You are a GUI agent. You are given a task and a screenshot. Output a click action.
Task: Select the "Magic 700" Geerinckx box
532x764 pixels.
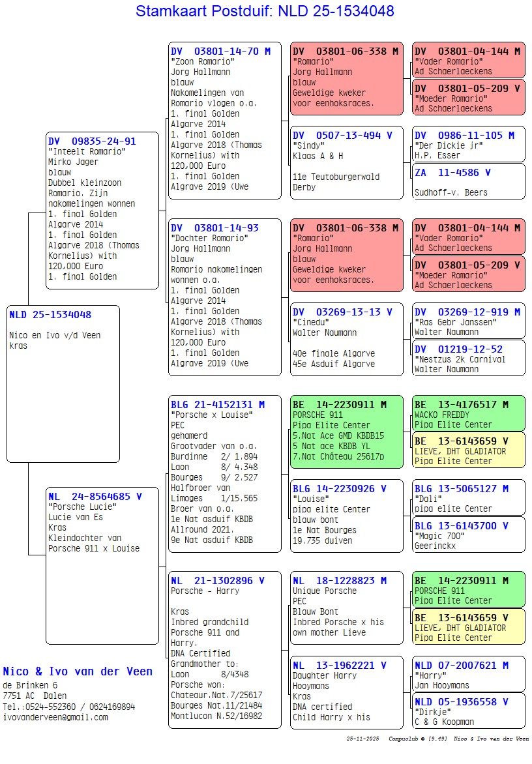[468, 535]
